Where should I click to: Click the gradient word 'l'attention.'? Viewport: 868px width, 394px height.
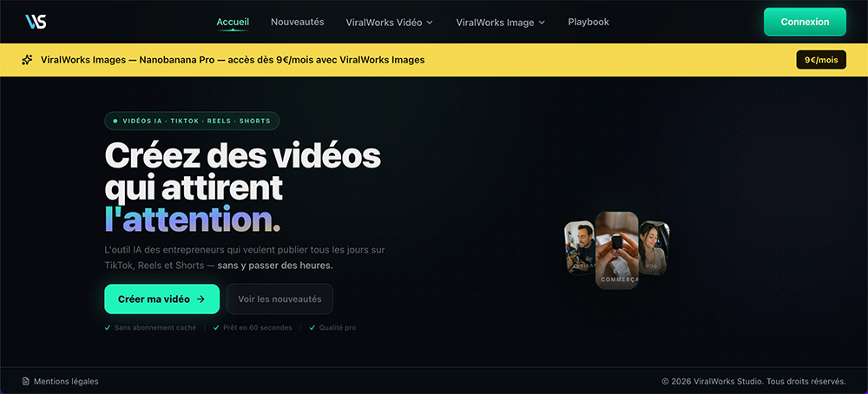coord(192,220)
